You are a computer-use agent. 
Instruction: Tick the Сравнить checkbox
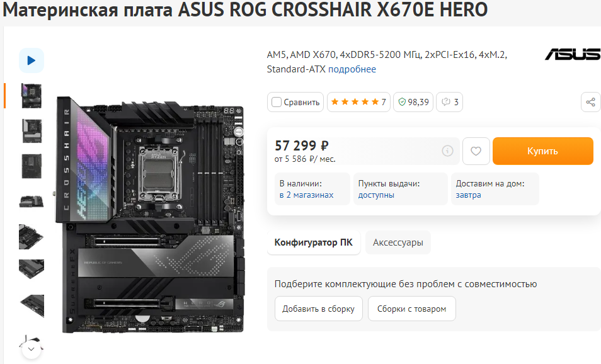tap(277, 102)
